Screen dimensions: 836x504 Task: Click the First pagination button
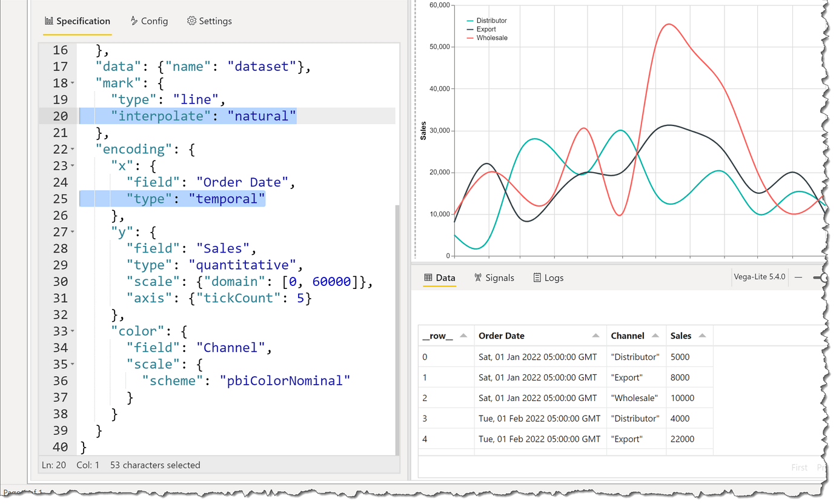click(799, 467)
